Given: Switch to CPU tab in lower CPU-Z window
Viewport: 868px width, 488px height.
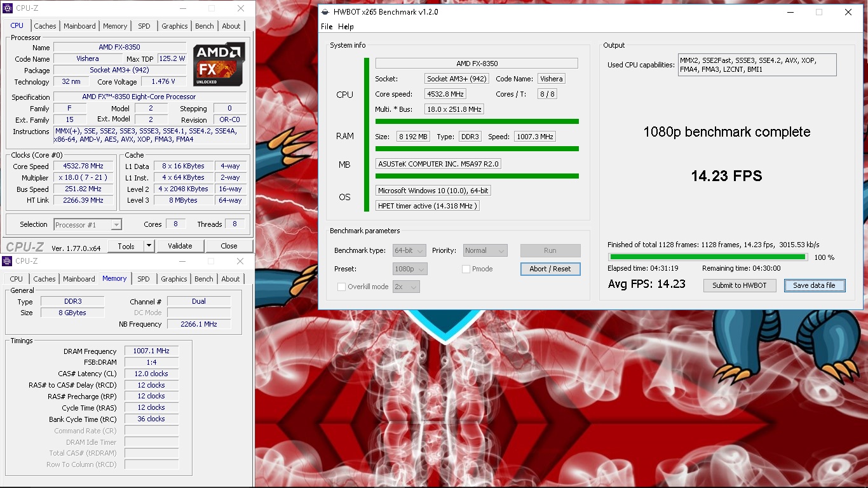Looking at the screenshot, I should [17, 279].
